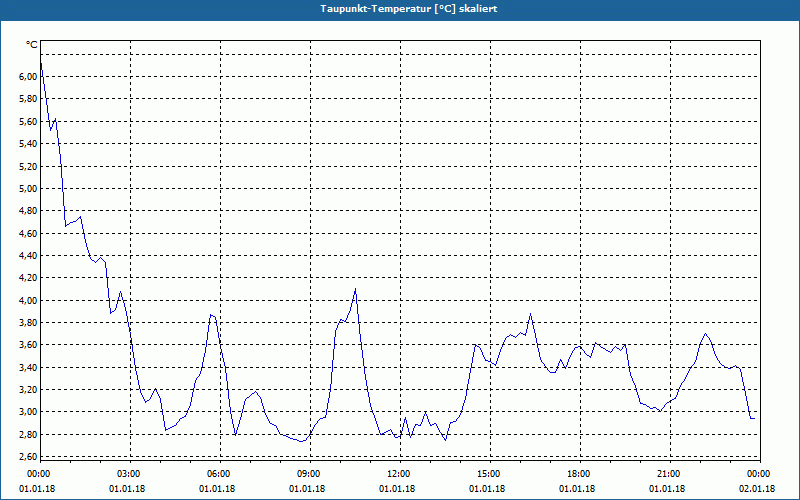
Task: Select the 3,40 y-axis label
Action: (x=28, y=367)
